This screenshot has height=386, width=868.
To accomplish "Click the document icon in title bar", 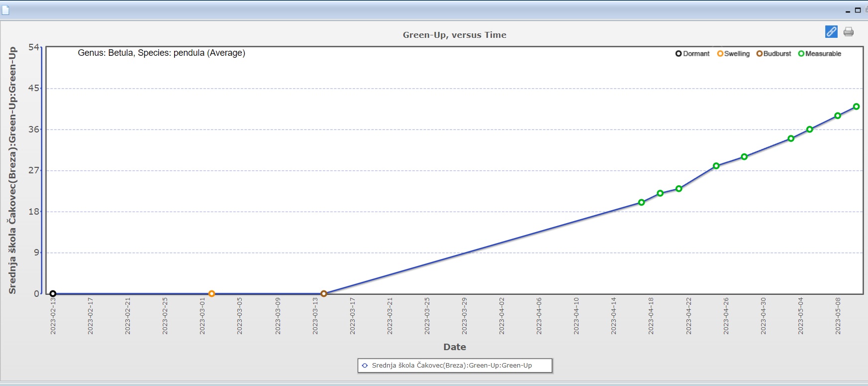I will (x=5, y=10).
